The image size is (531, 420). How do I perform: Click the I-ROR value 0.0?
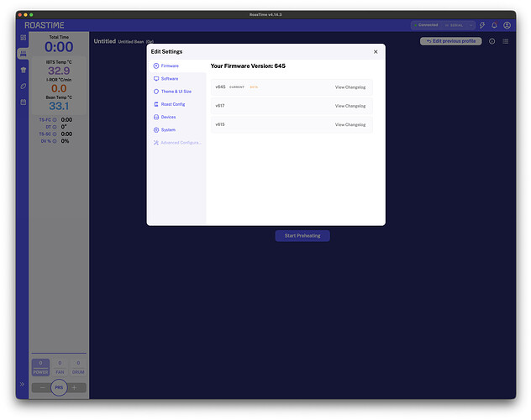click(x=59, y=88)
